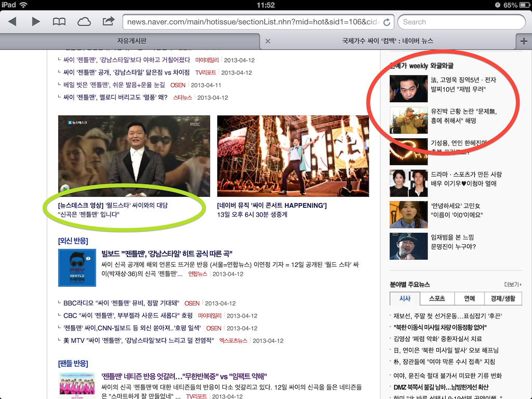Click the TV리포트 source beside 닮은점 article
This screenshot has width=532, height=399.
[x=206, y=73]
